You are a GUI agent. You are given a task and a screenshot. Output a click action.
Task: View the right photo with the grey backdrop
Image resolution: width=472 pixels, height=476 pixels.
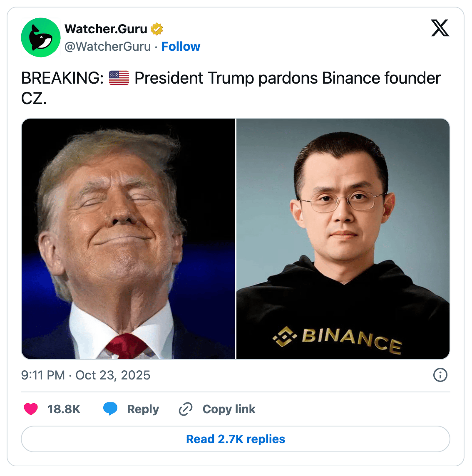343,238
